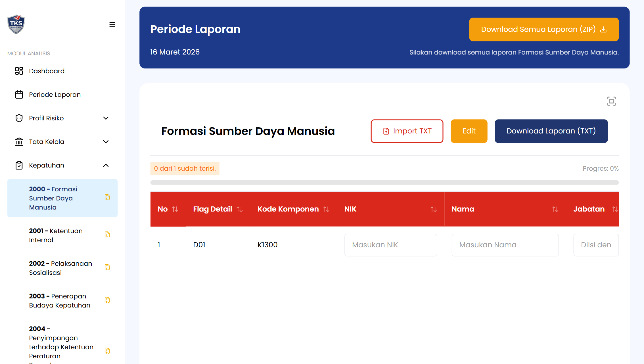Click the document icon beside 2003 Penerapan Budaya

[107, 300]
